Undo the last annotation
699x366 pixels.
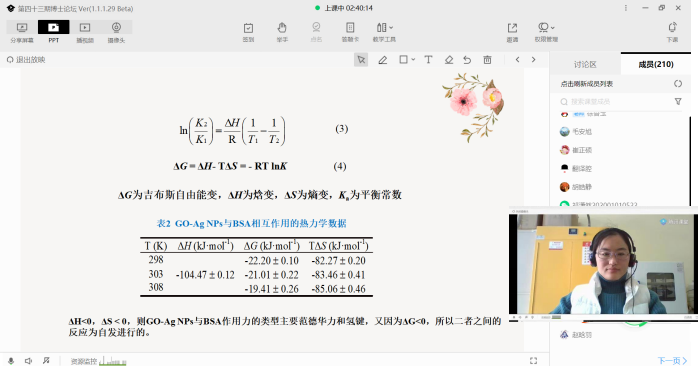(x=467, y=60)
